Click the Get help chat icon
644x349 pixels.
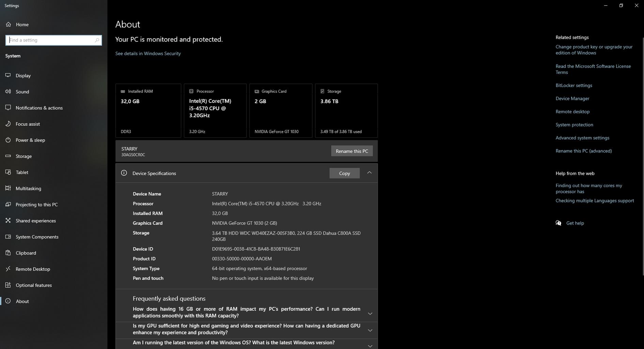pyautogui.click(x=559, y=223)
